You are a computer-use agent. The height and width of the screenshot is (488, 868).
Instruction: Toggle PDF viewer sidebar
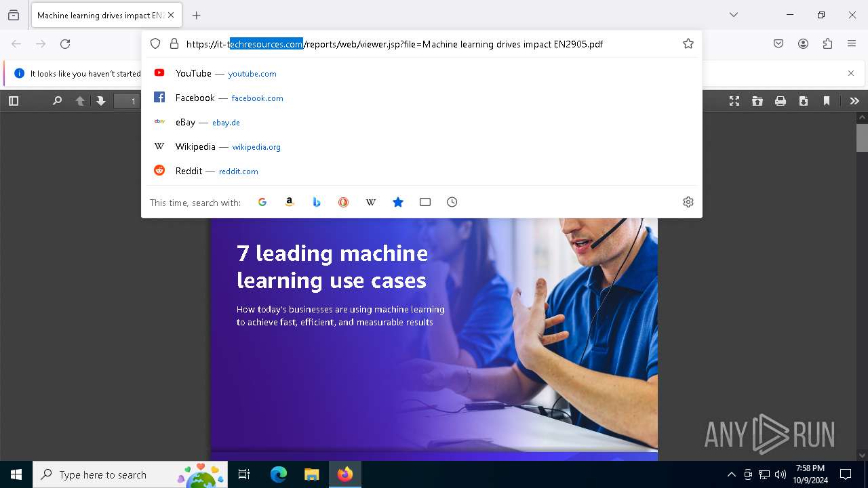(14, 101)
